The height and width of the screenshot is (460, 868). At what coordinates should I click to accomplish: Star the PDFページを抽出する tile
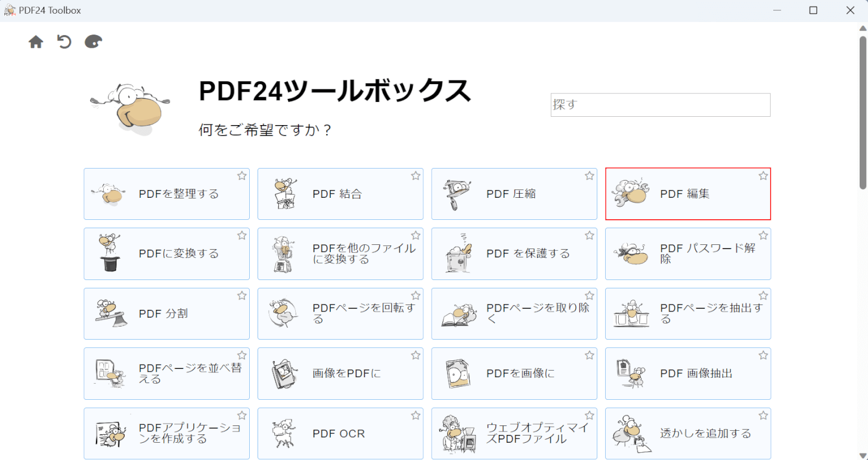pyautogui.click(x=763, y=296)
